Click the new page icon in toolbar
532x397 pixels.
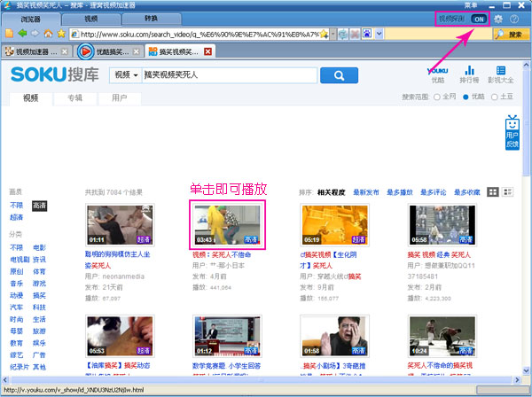point(10,33)
